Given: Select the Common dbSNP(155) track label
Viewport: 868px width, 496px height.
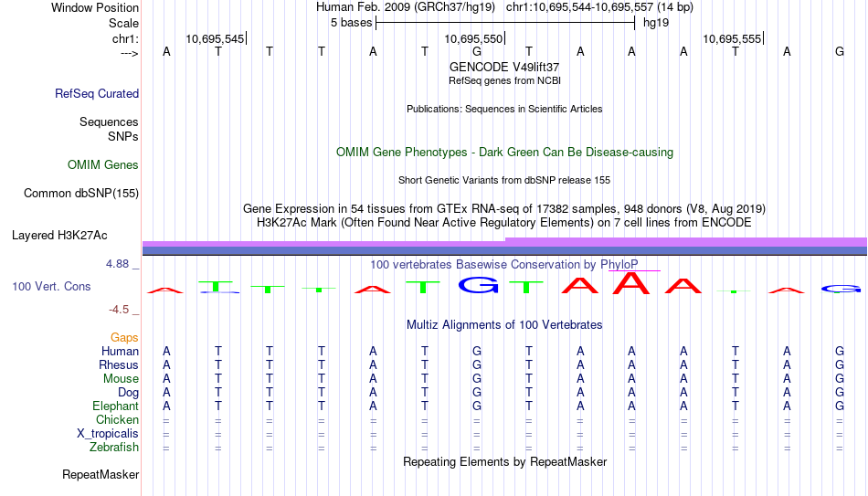Looking at the screenshot, I should [81, 194].
